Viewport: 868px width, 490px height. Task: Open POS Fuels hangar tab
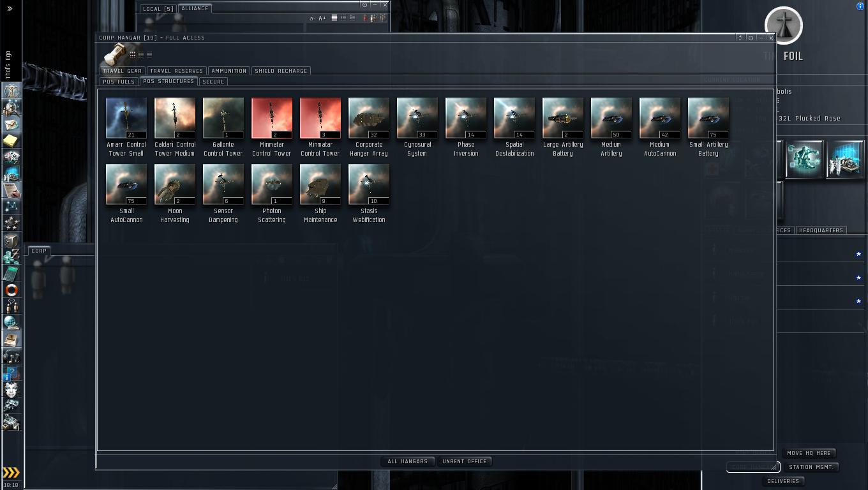(x=119, y=82)
